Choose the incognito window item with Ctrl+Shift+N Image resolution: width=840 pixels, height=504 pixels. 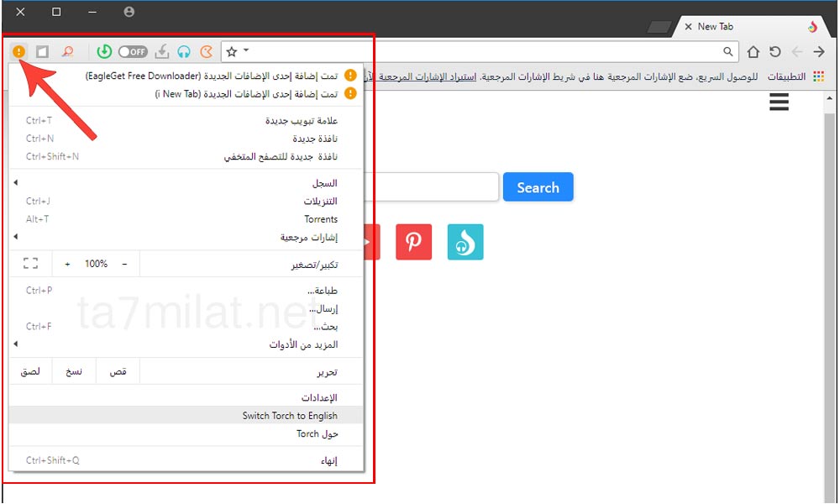point(186,156)
